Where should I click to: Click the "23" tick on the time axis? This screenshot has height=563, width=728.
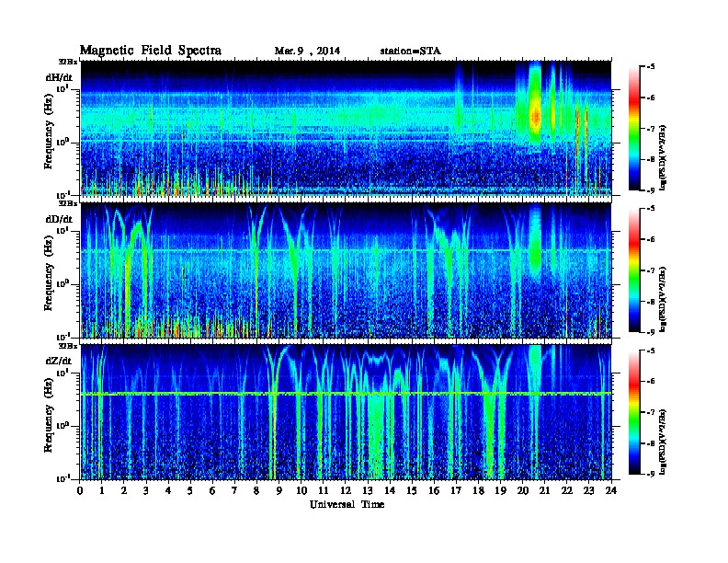[x=588, y=490]
